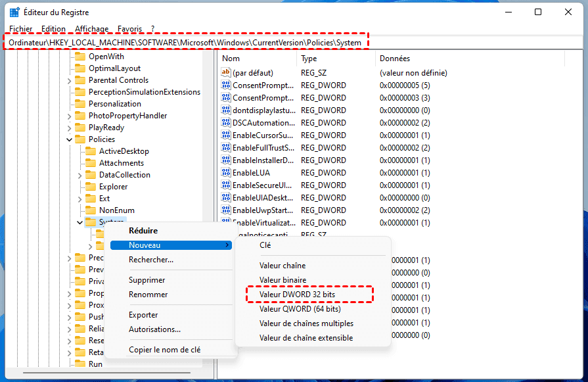Choose Copier le nom de clé
Image resolution: width=588 pixels, height=382 pixels.
(x=171, y=350)
